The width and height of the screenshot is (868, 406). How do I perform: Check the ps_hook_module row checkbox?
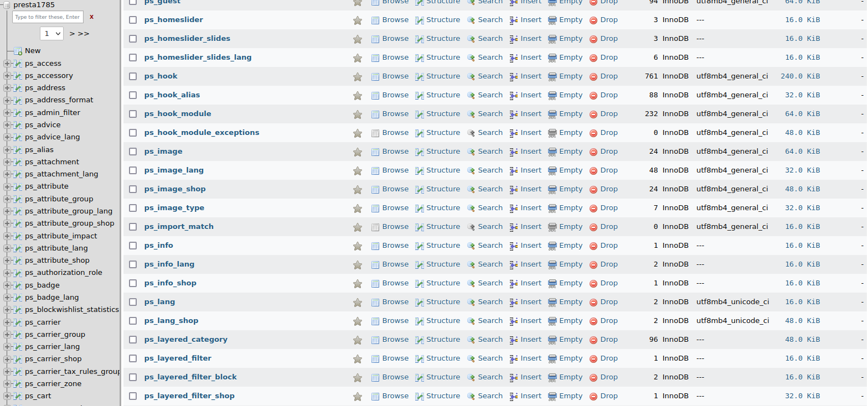(x=133, y=114)
